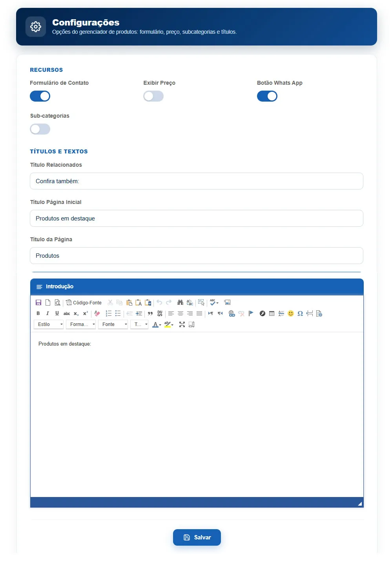Screen dimensions: 392x579
Task: Insert a bulleted list
Action: click(118, 313)
